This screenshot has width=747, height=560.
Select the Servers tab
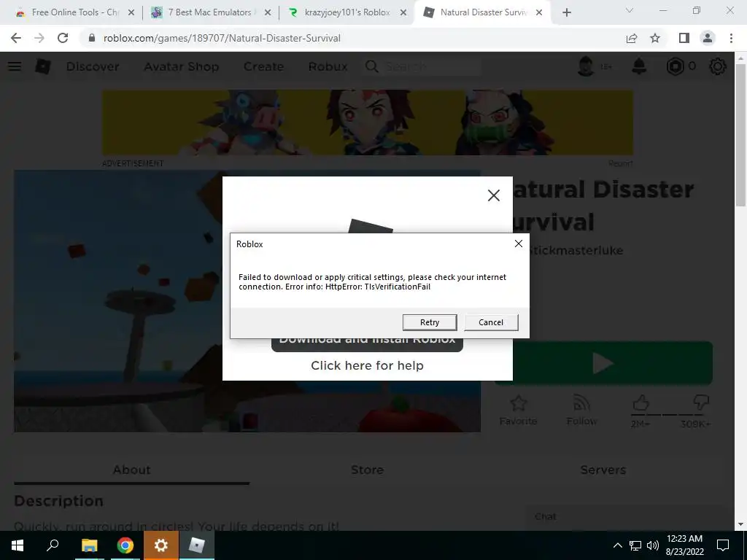pyautogui.click(x=603, y=470)
